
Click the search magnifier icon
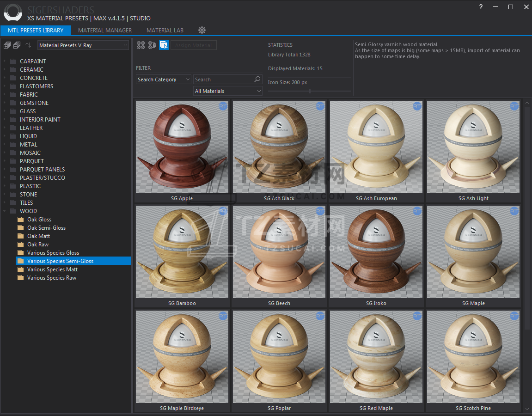pos(257,80)
